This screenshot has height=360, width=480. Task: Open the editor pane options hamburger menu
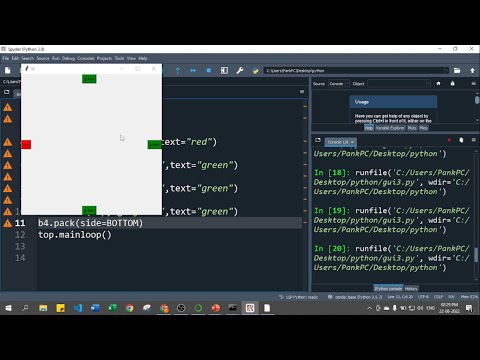pos(302,91)
